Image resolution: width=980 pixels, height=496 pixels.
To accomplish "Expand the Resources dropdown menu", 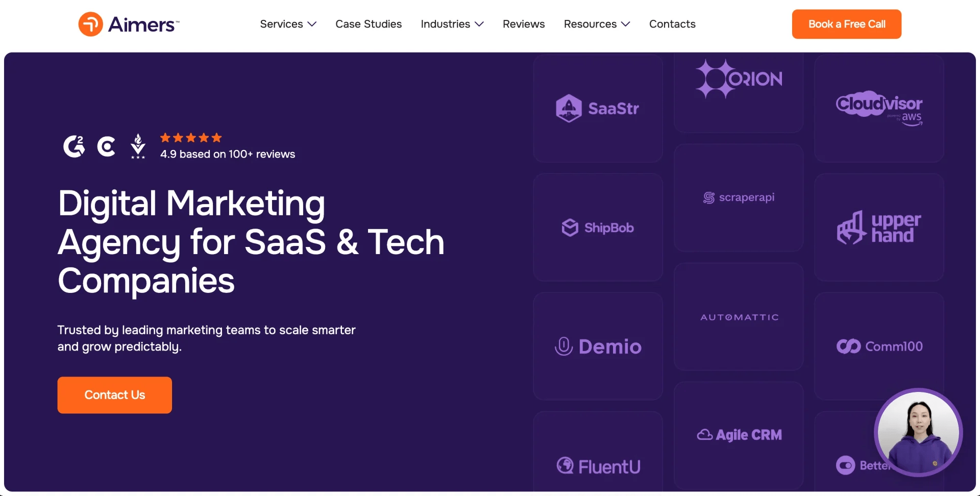I will pyautogui.click(x=597, y=24).
